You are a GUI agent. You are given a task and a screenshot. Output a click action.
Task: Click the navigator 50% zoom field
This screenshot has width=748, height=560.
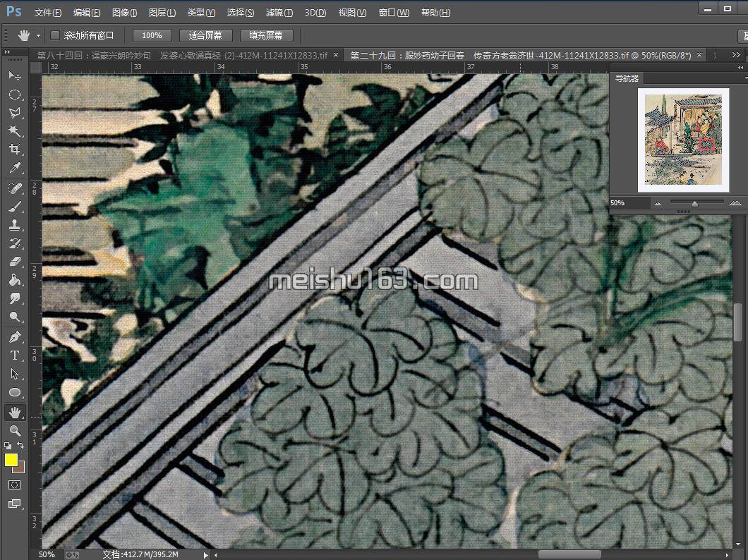pyautogui.click(x=629, y=203)
